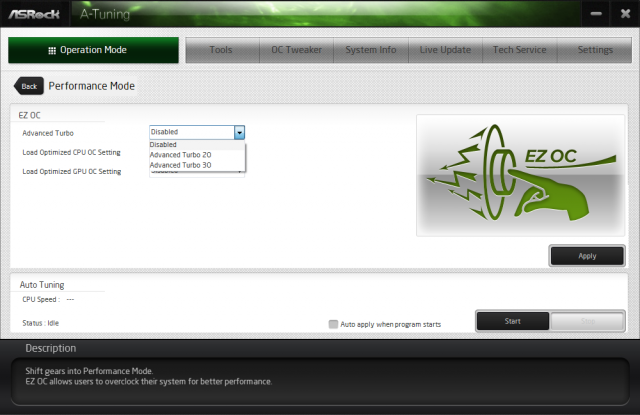The height and width of the screenshot is (415, 640).
Task: Click the Load Optimized CPU OC Setting label
Action: [71, 153]
